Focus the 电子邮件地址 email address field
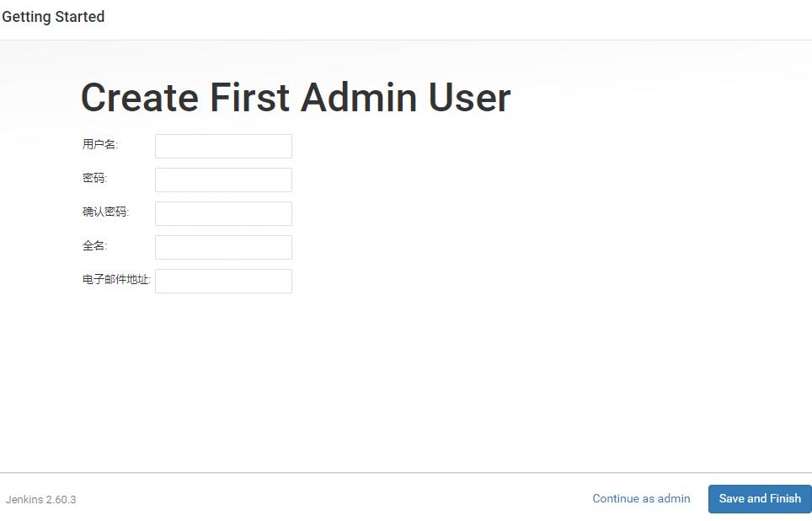This screenshot has height=521, width=812. point(223,281)
